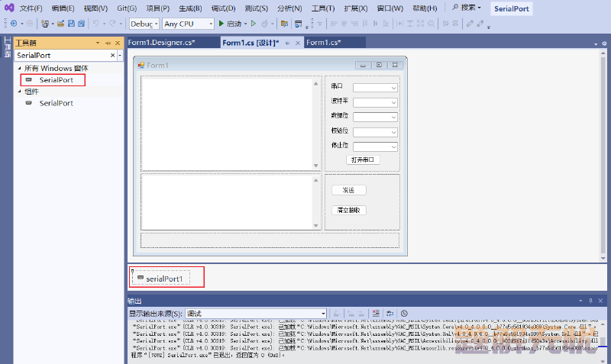Collapse the 所有 Windows 窗体 group
Screen dimensions: 611x364
coord(20,68)
